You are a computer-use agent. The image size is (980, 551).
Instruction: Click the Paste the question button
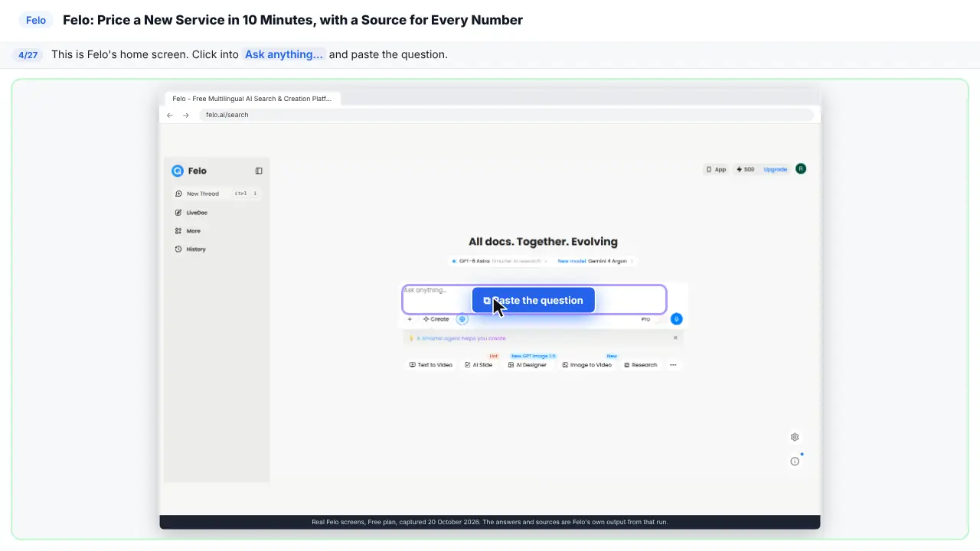click(x=534, y=301)
